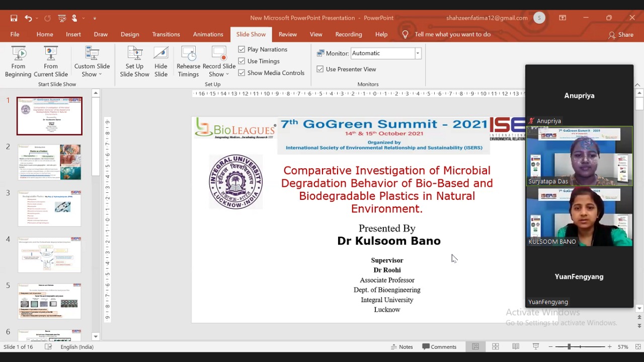Select slide 1 thumbnail
The image size is (644, 362).
(x=49, y=116)
